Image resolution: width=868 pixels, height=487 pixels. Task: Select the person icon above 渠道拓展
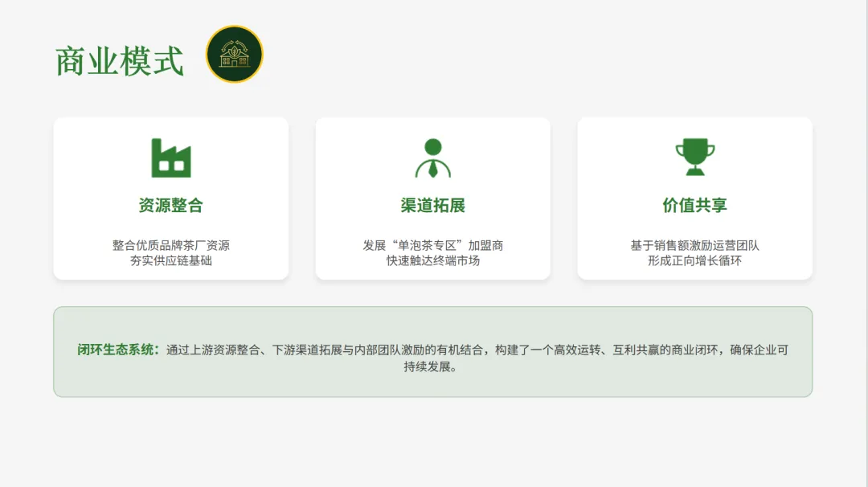click(x=433, y=158)
